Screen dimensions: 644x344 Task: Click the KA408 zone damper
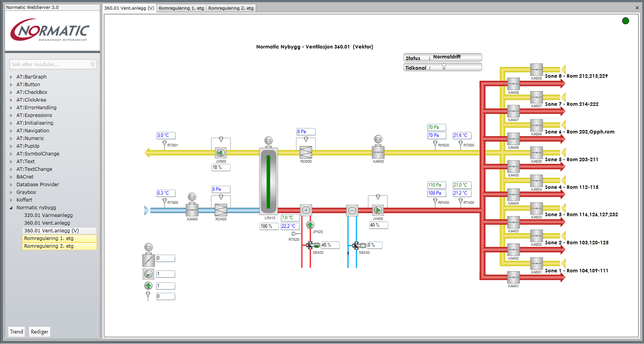point(513,84)
